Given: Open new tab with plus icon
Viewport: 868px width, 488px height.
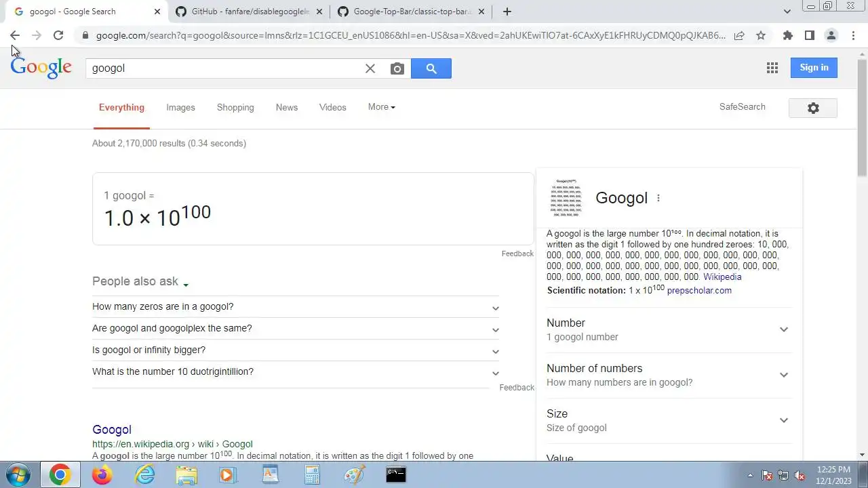Looking at the screenshot, I should tap(507, 12).
